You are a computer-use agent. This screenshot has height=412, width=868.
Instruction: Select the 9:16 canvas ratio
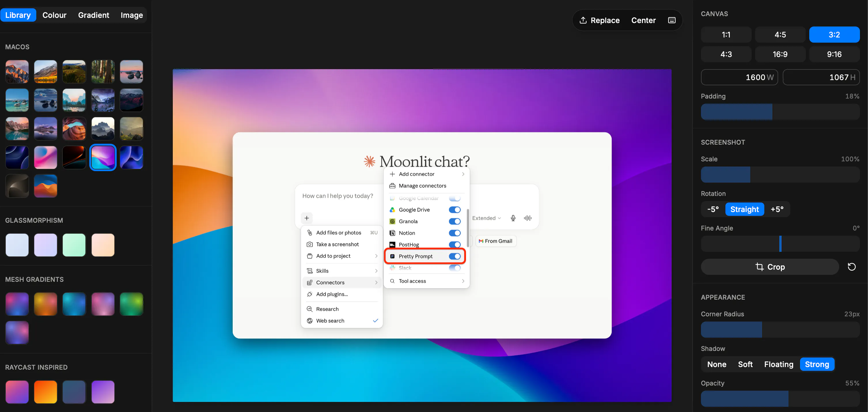[x=834, y=54]
